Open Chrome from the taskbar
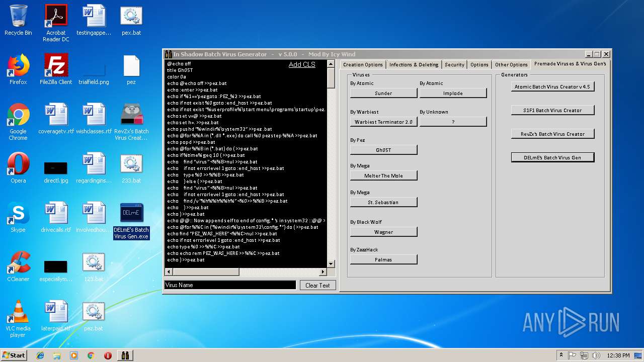 (x=91, y=355)
